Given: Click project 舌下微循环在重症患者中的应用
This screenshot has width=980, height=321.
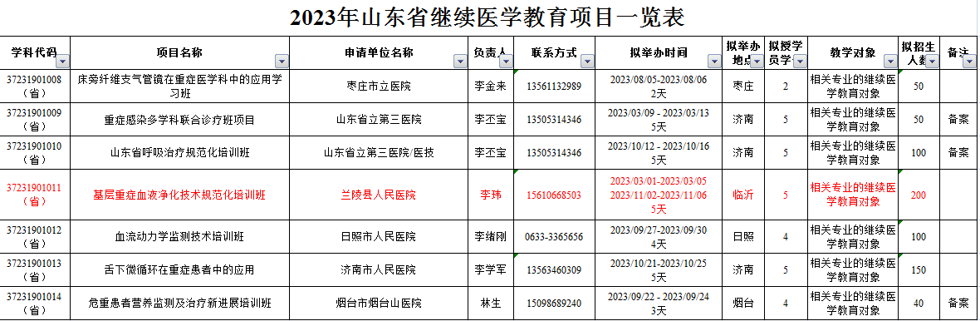Looking at the screenshot, I should tap(180, 269).
